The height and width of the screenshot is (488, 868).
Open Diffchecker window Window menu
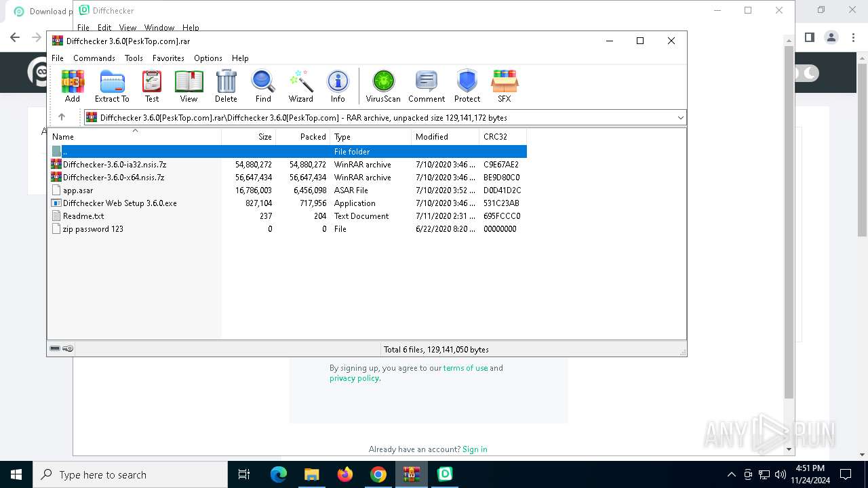point(159,28)
